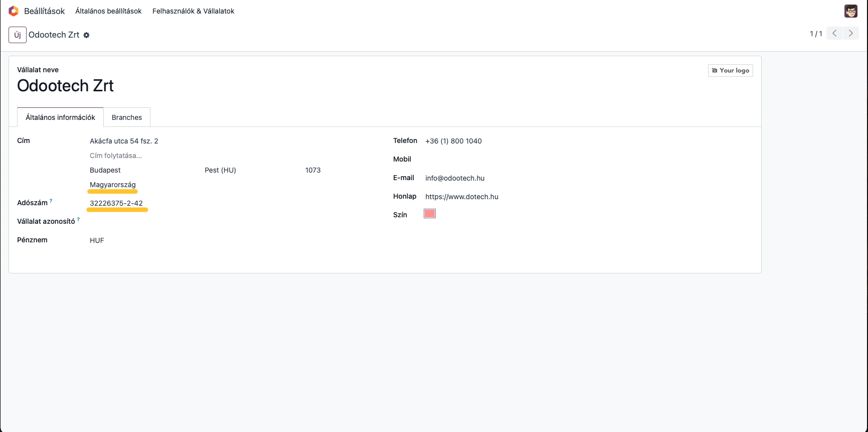Open the gear actions menu beside Odootech Zrt
This screenshot has width=868, height=432.
86,35
